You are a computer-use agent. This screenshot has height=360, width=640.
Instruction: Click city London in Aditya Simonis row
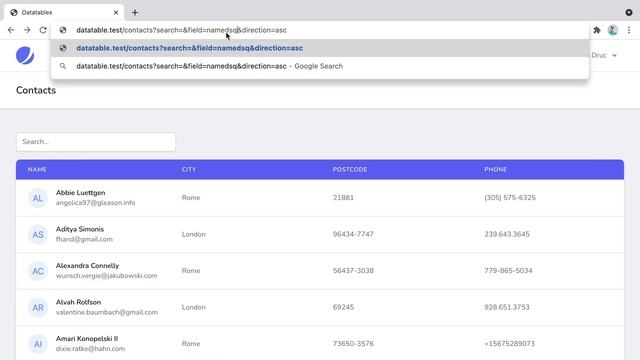click(x=193, y=234)
